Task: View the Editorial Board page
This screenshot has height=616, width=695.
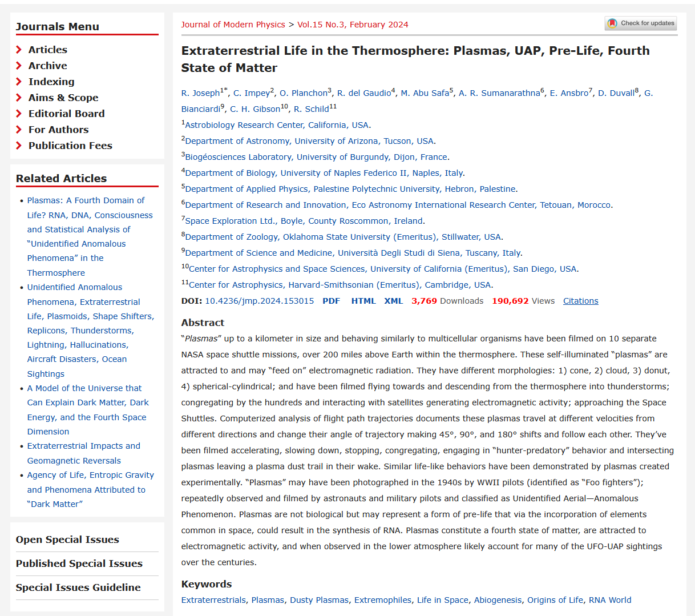Action: [x=67, y=114]
